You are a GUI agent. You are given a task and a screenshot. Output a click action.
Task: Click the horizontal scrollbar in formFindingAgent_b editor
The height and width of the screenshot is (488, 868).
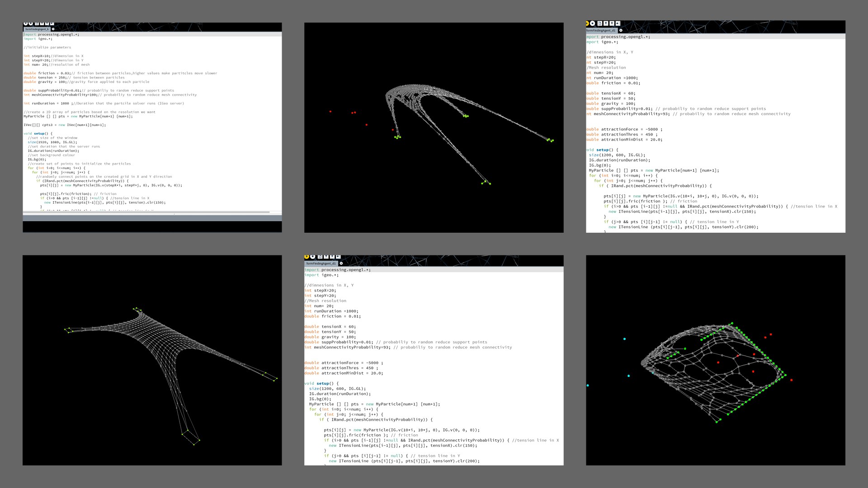pyautogui.click(x=147, y=212)
